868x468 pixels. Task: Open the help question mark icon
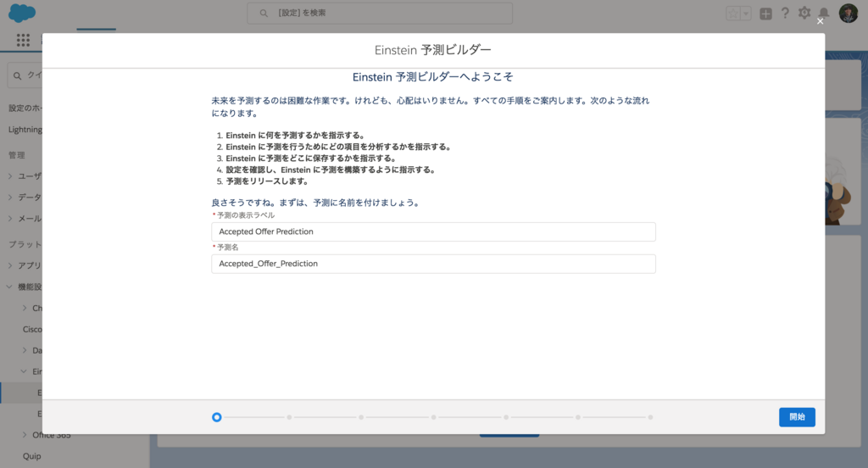pos(785,14)
